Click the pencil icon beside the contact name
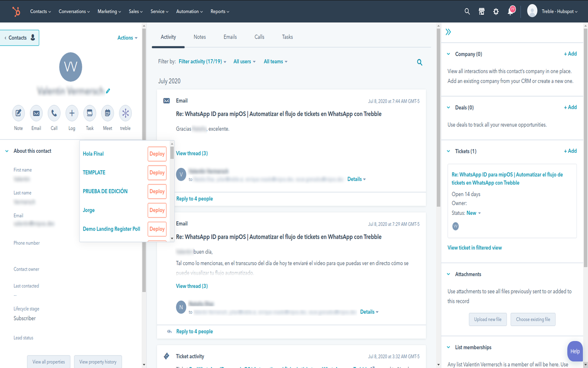This screenshot has width=588, height=368. [x=107, y=91]
